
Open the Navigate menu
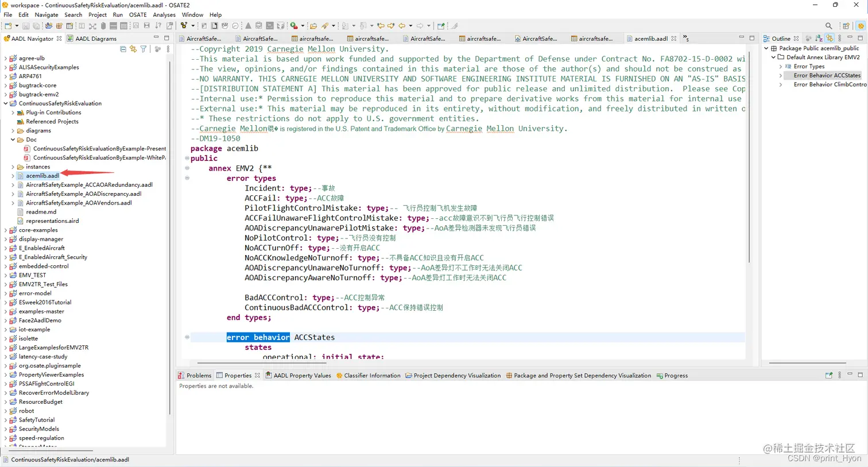tap(46, 15)
